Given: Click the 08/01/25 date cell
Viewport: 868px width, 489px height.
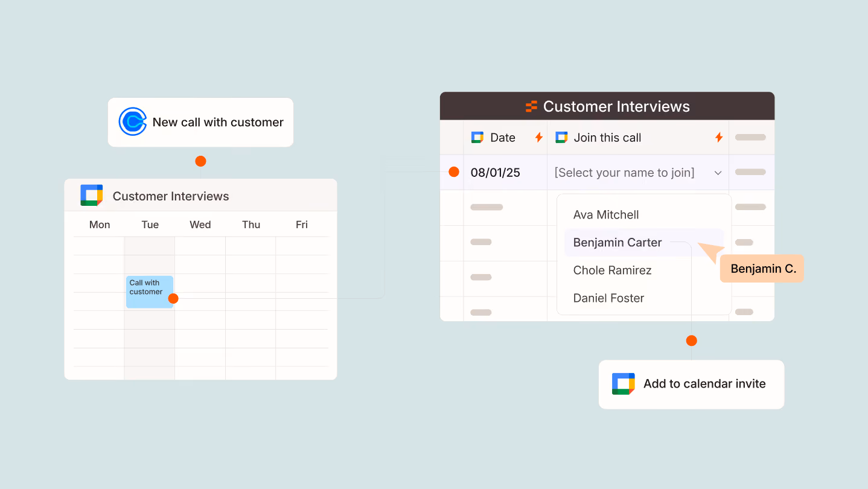Looking at the screenshot, I should click(x=505, y=173).
